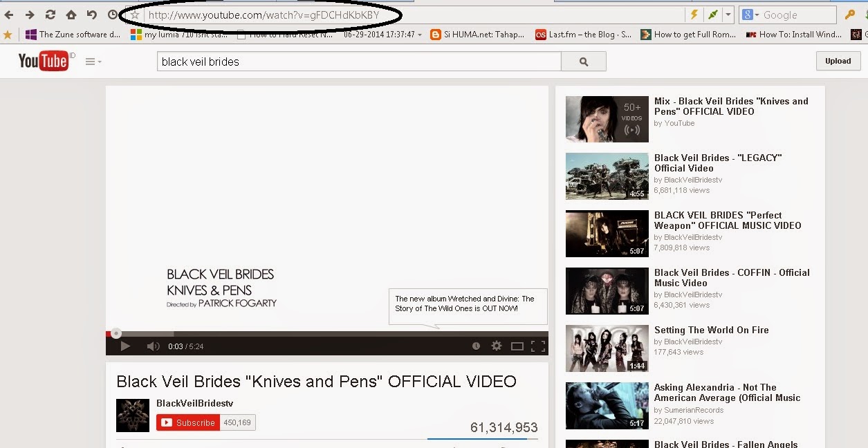Open 'Perfect Weapon' OFFICIAL MUSIC VIDEO title
The width and height of the screenshot is (868, 448).
(728, 221)
